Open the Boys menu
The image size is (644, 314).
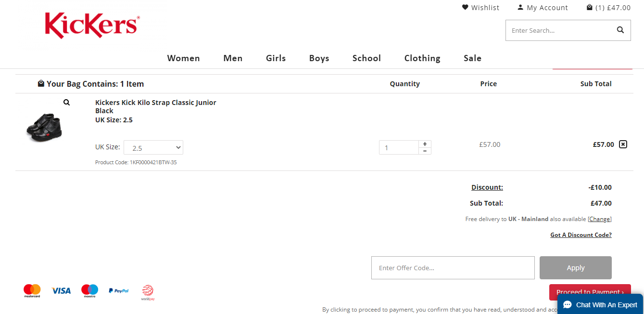(319, 58)
